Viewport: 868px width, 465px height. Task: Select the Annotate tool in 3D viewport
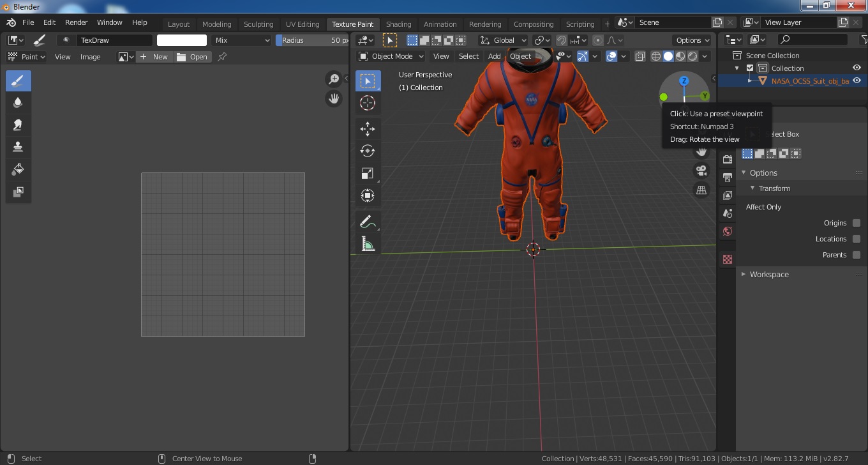pyautogui.click(x=368, y=222)
